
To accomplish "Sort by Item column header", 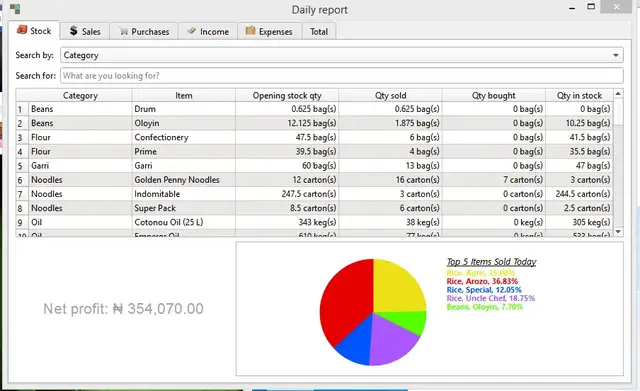I will pyautogui.click(x=183, y=96).
